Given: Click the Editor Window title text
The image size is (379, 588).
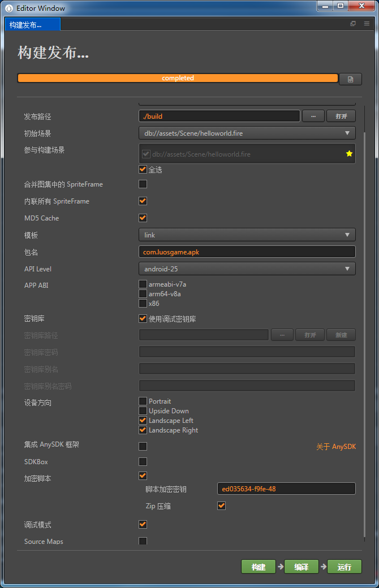Looking at the screenshot, I should point(41,8).
